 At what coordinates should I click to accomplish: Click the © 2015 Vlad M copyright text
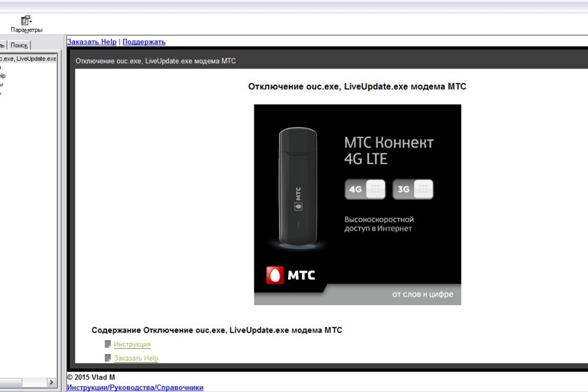click(x=91, y=378)
